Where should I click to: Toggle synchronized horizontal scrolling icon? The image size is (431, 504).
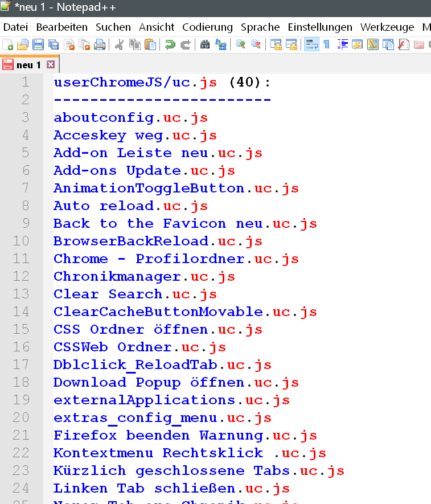[x=292, y=44]
